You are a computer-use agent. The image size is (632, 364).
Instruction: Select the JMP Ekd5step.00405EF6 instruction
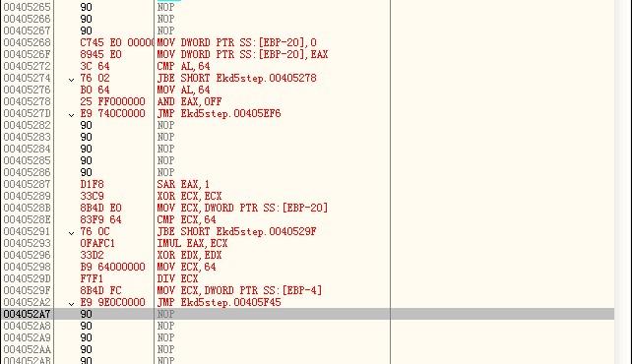click(x=219, y=113)
